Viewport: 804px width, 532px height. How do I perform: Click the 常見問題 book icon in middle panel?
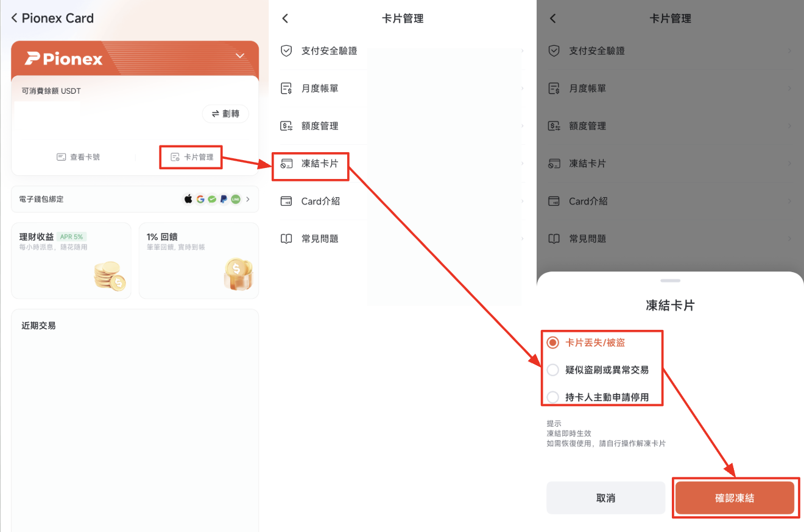click(286, 239)
